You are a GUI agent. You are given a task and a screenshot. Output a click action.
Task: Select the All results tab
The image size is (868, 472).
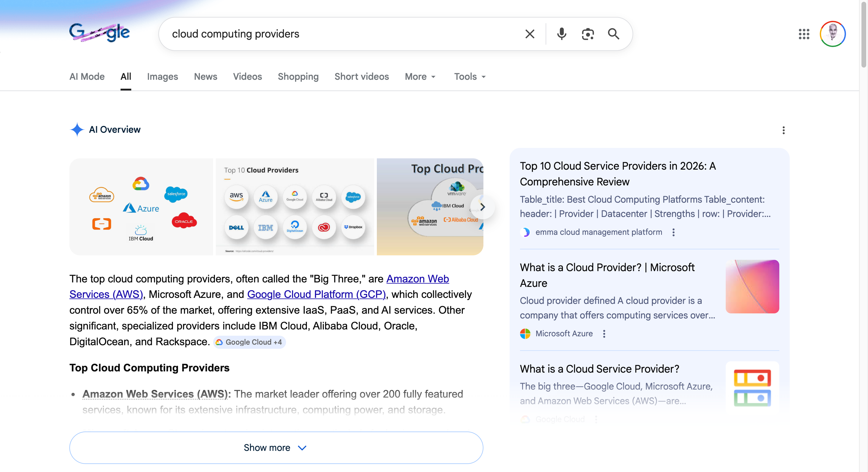point(126,77)
